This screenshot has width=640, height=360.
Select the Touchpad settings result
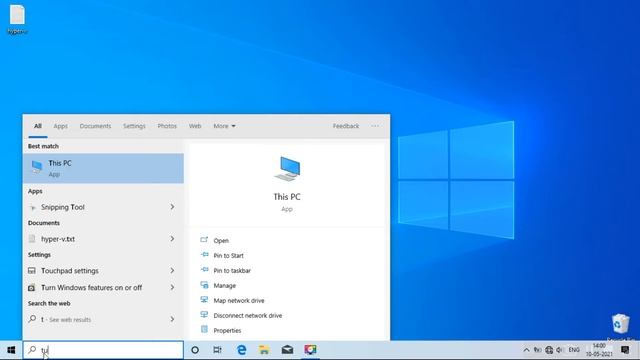96,271
